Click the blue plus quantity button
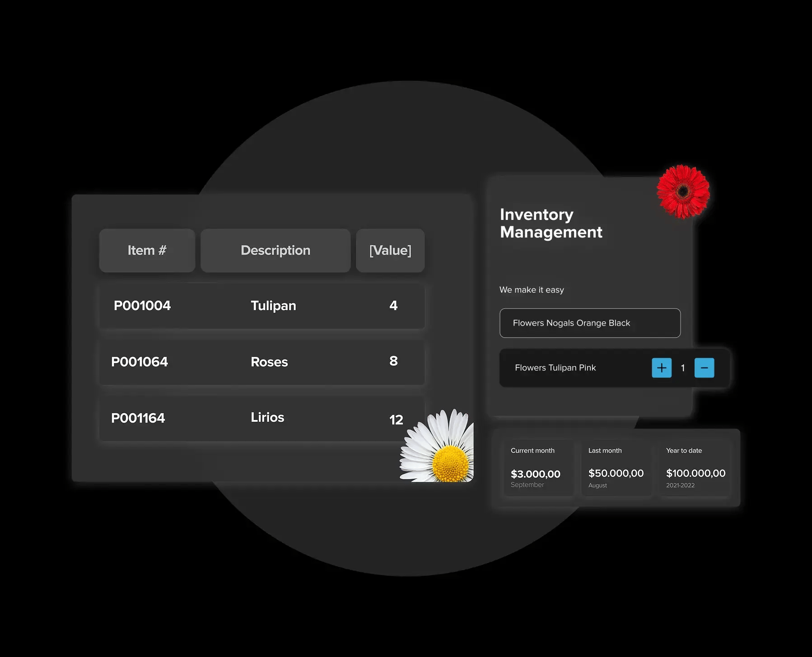Screen dimensions: 812x657 pyautogui.click(x=661, y=368)
